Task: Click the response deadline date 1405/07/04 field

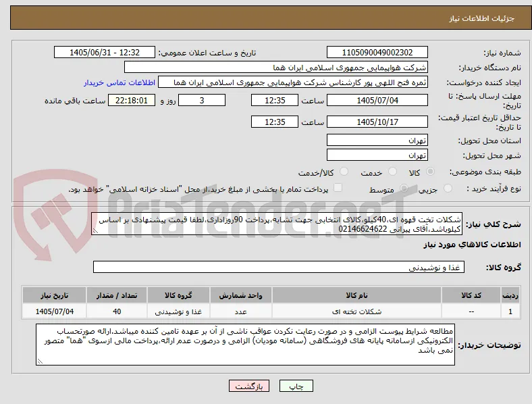Action: point(377,100)
